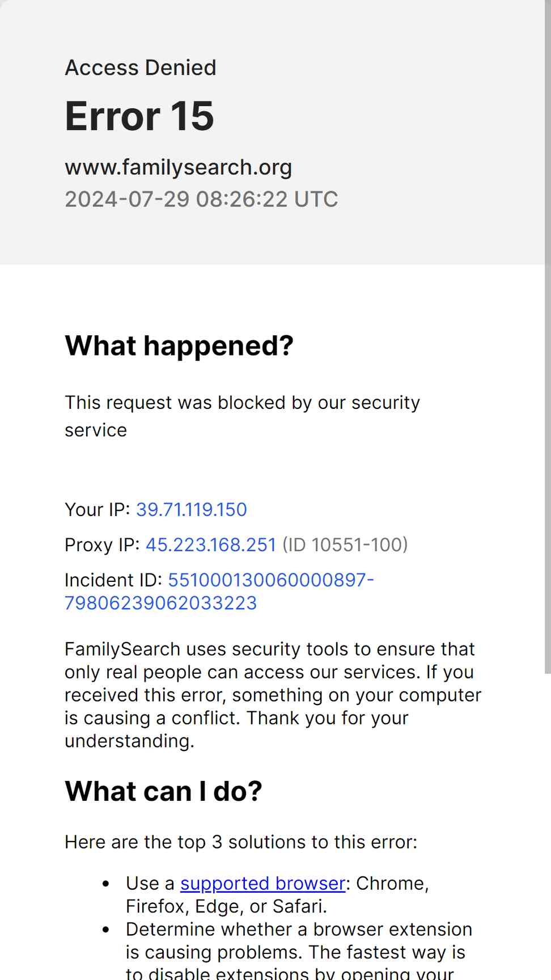The width and height of the screenshot is (551, 980).
Task: Click the FamilySearch uses security tools paragraph
Action: point(273,695)
